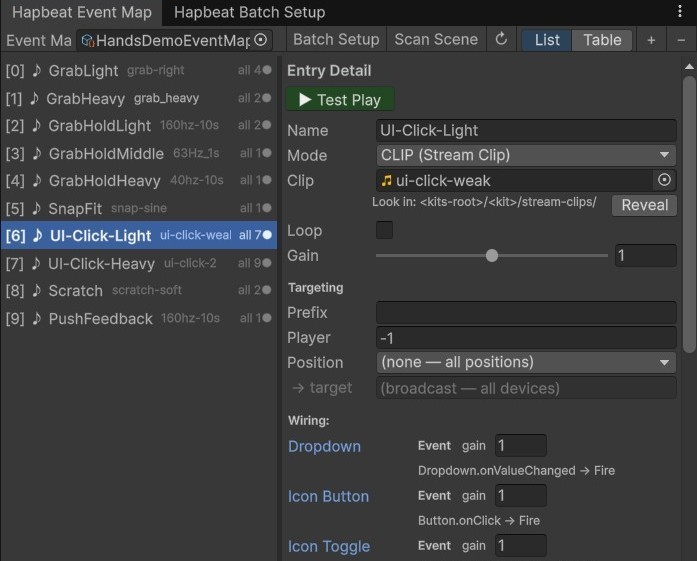
Task: Remove the entry with the minus button
Action: (x=681, y=40)
